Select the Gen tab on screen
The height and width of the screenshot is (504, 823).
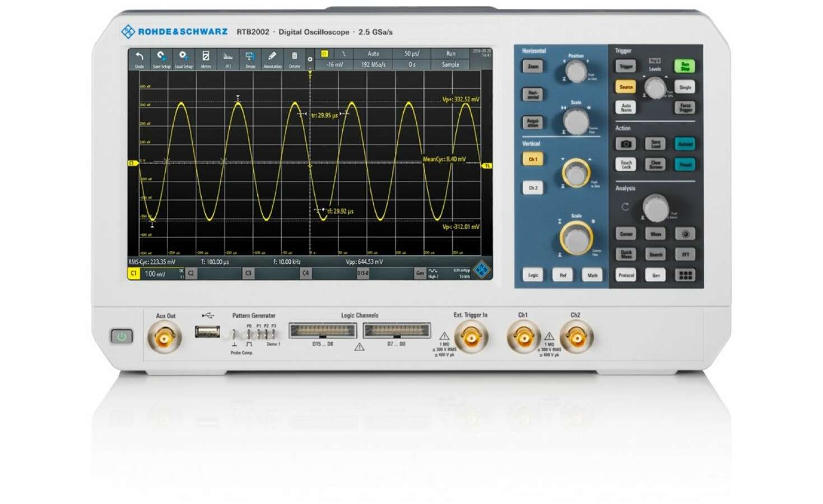[x=420, y=273]
